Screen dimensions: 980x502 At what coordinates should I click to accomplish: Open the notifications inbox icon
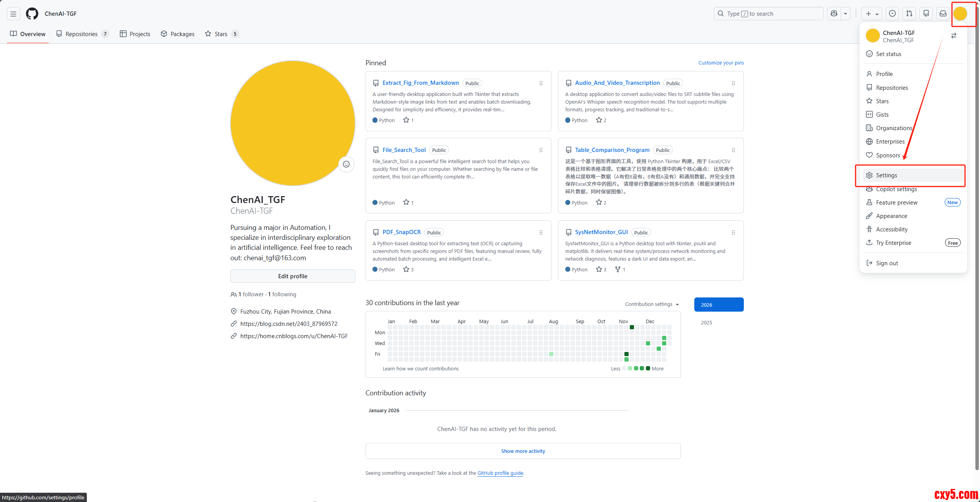click(x=943, y=14)
